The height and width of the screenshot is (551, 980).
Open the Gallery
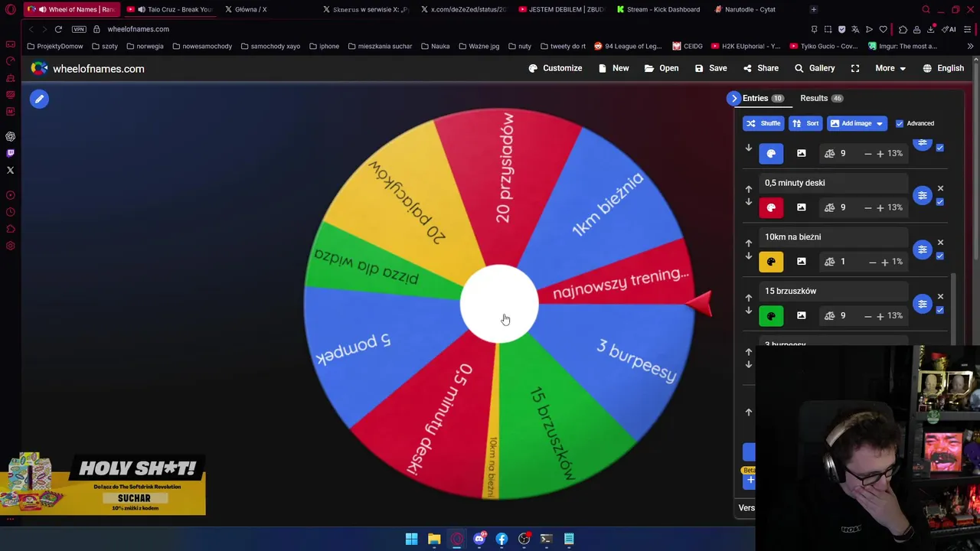click(815, 68)
